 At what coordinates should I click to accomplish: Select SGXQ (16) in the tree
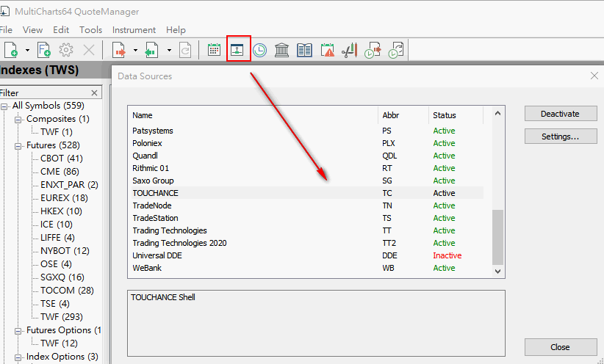[x=62, y=277]
